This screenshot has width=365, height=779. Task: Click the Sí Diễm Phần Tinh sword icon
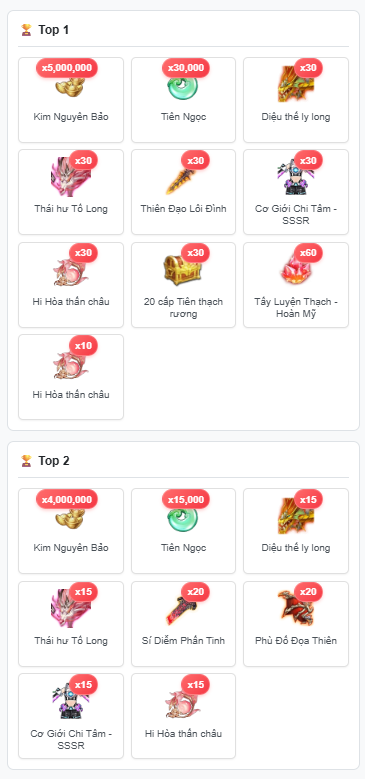(183, 607)
